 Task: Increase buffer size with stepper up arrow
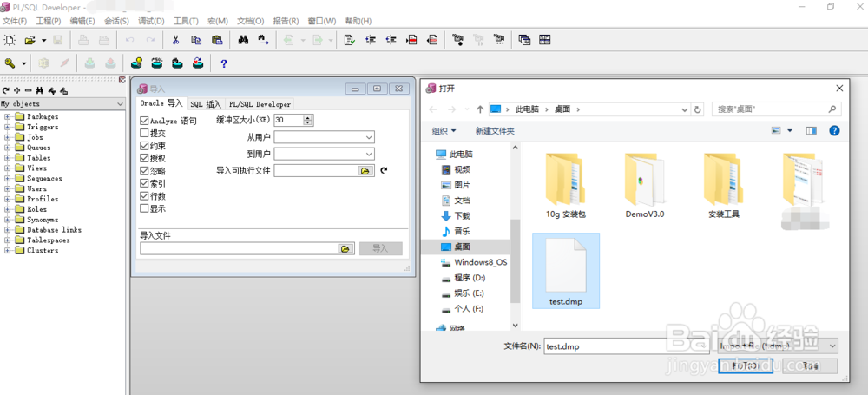pos(308,117)
